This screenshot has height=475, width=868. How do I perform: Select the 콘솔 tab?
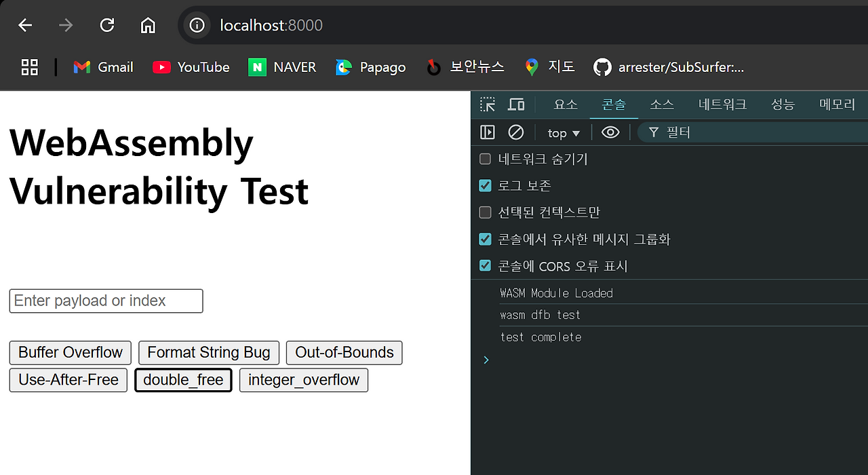(x=614, y=104)
